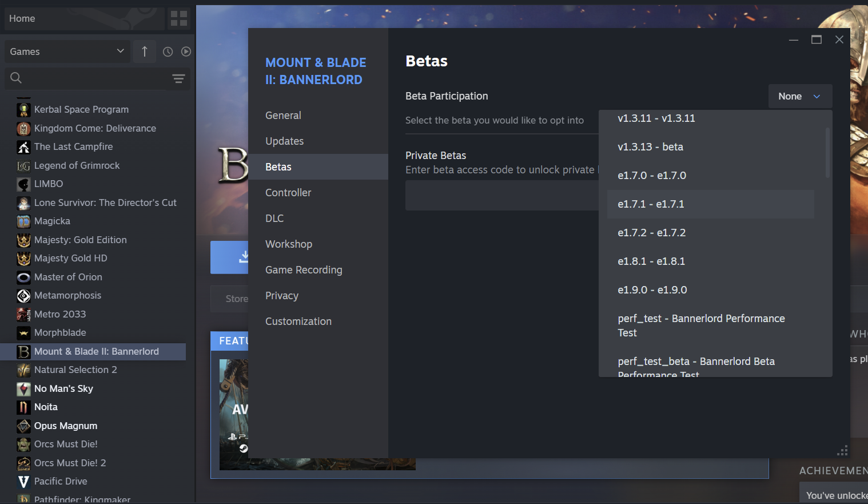Maximize the properties dialog window
The image size is (868, 504).
817,39
